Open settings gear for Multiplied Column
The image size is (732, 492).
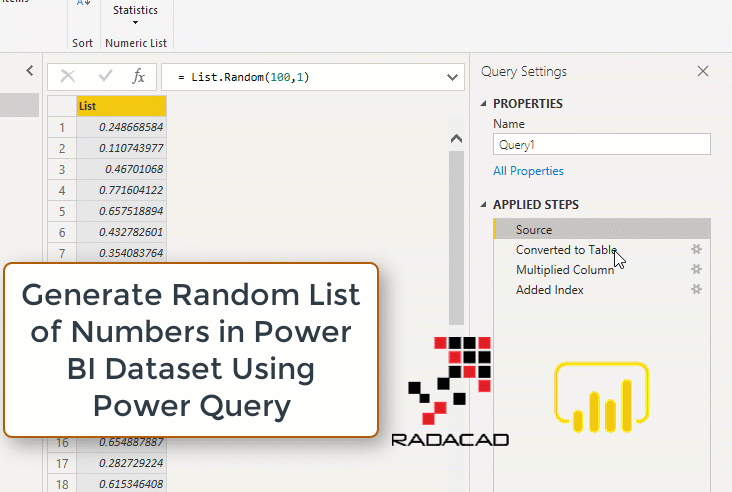pos(696,269)
